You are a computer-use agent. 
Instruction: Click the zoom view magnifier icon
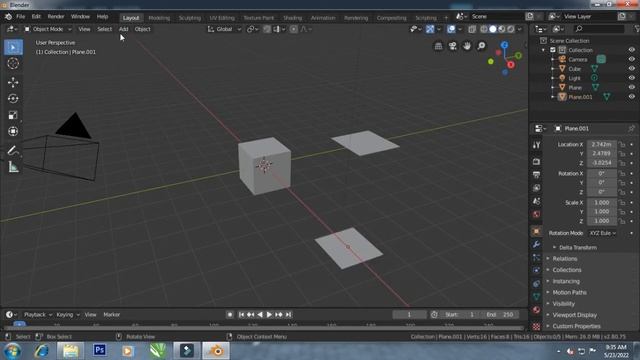point(482,46)
